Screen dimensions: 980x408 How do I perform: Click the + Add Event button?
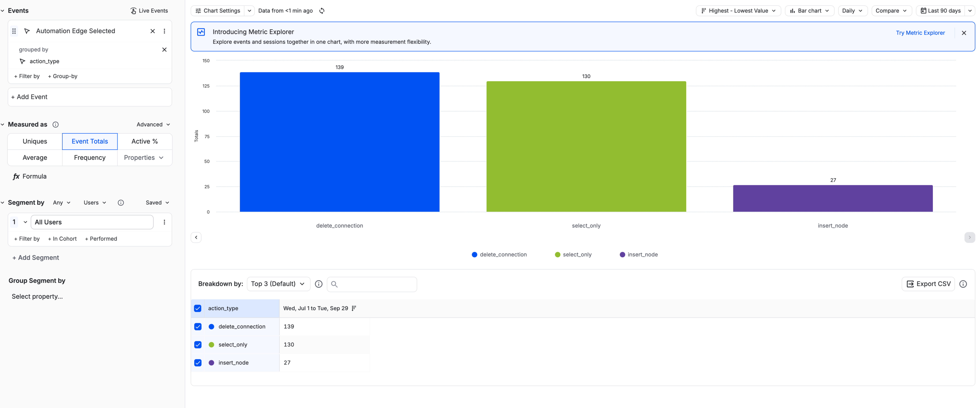tap(90, 97)
